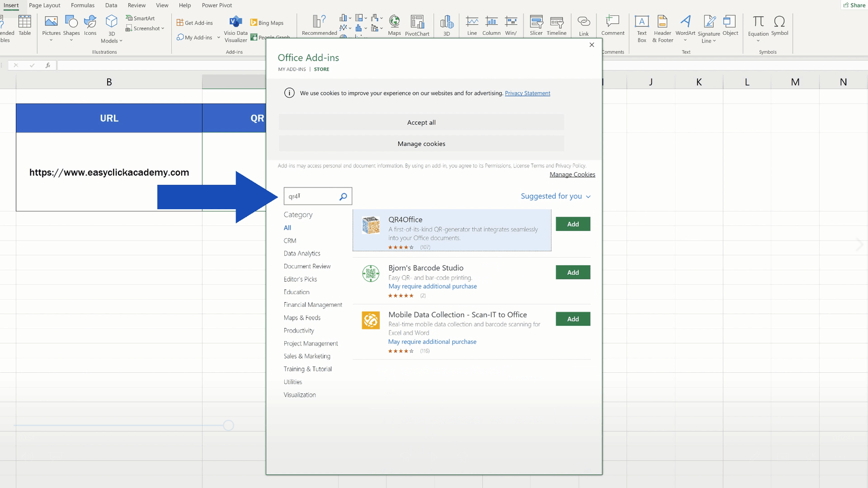Open the Privacy Statement link
Image resolution: width=868 pixels, height=488 pixels.
point(527,93)
